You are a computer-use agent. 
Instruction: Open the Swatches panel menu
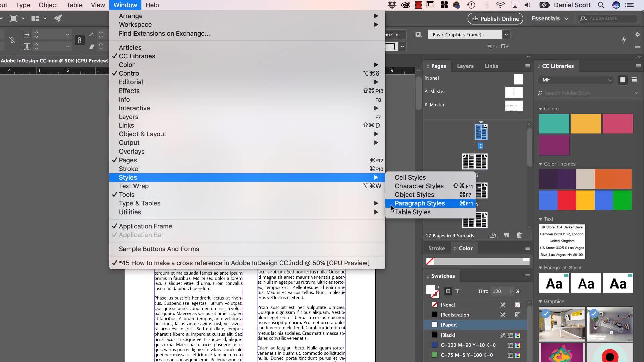coord(528,276)
